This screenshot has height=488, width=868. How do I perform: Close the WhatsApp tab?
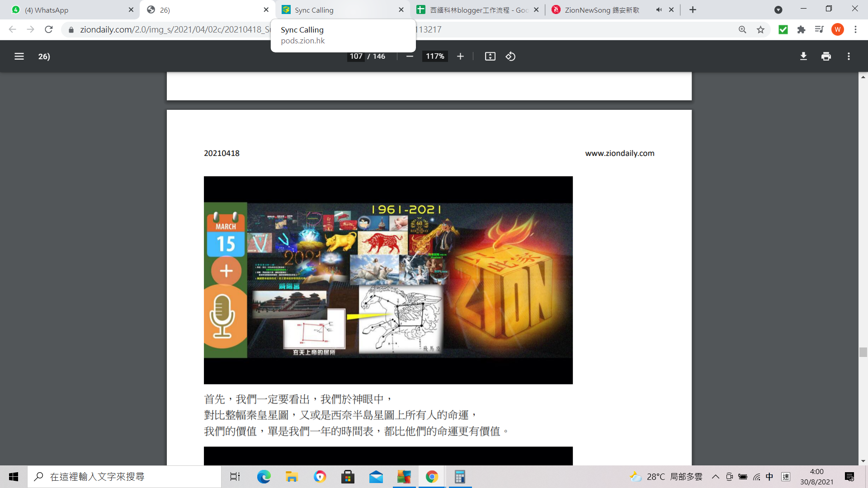point(131,10)
